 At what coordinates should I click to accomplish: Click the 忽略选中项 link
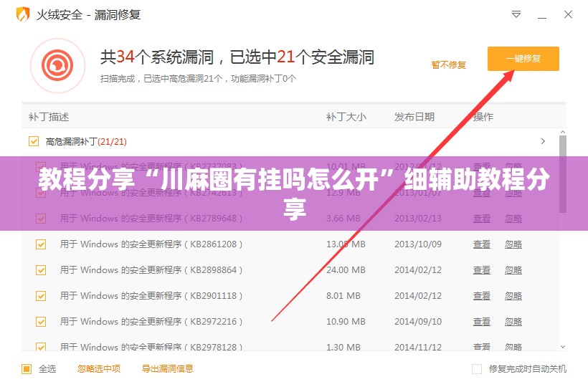[x=99, y=369]
